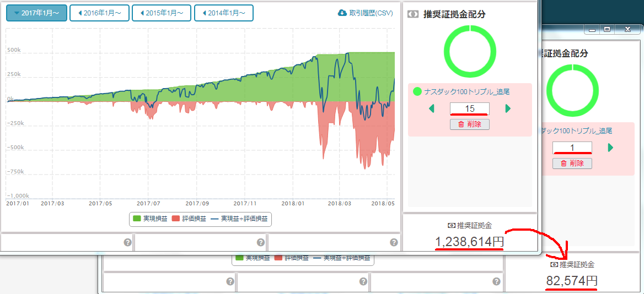The height and width of the screenshot is (294, 644).
Task: Click the rightmost help question mark in front window
Action: pos(394,242)
